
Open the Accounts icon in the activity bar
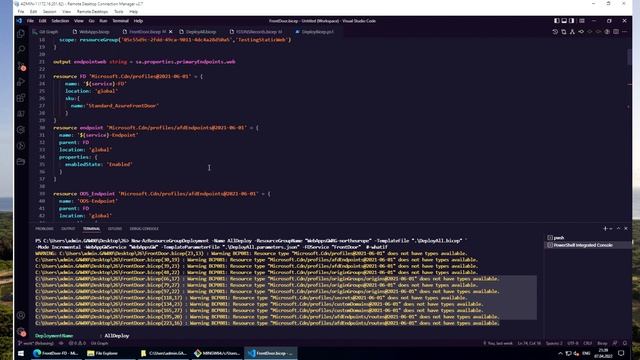tap(21, 315)
